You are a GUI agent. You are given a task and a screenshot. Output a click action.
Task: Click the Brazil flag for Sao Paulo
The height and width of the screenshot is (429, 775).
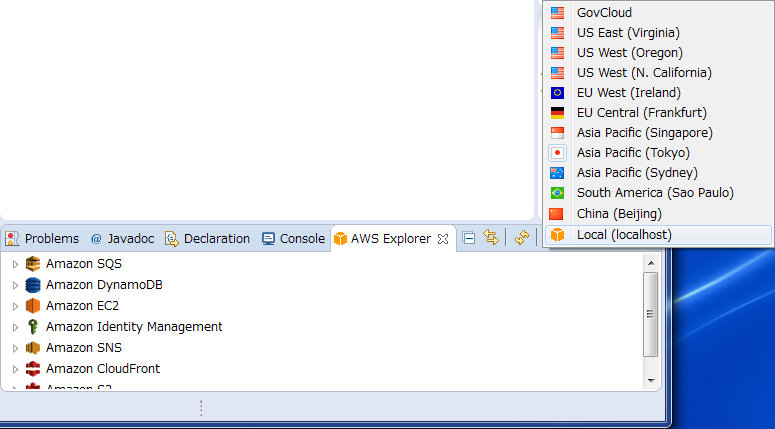(558, 193)
